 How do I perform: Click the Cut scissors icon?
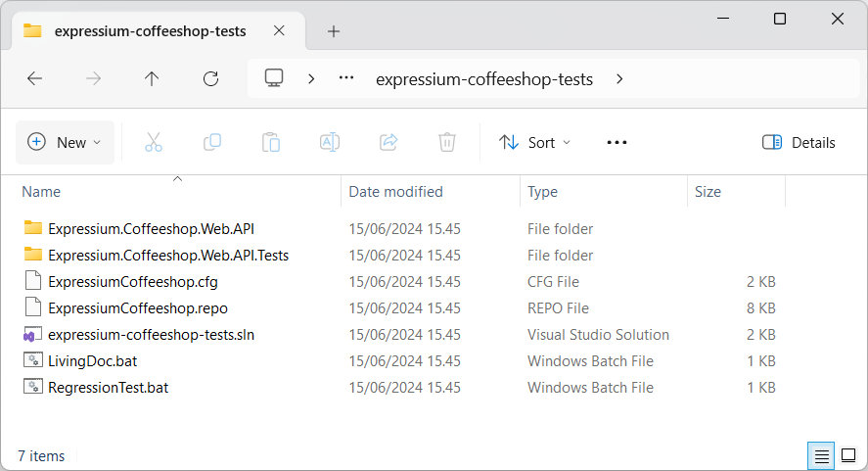coord(154,142)
